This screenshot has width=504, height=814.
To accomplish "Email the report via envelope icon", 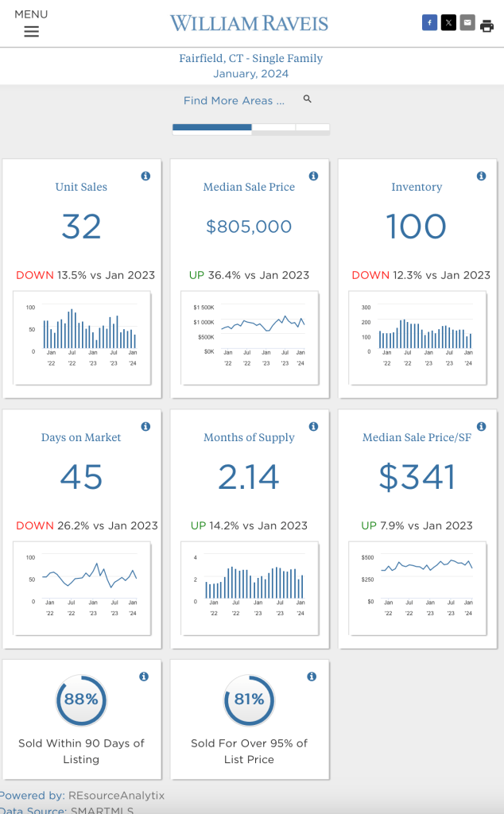I will click(x=467, y=23).
